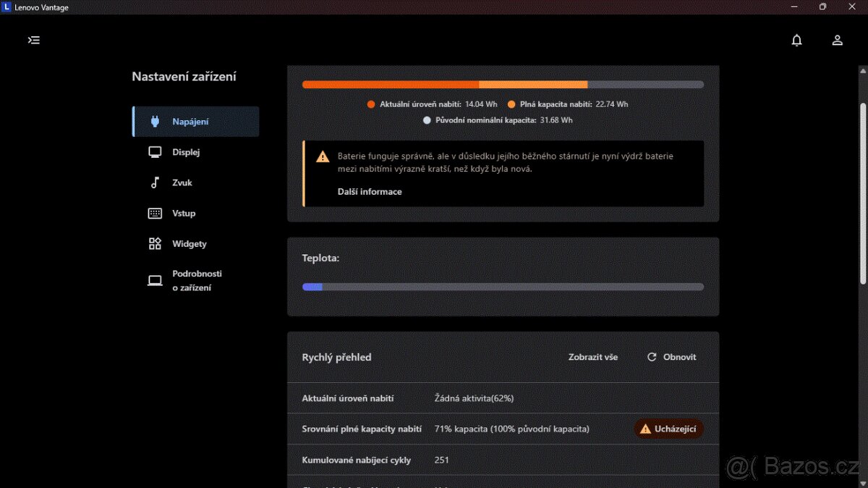
Task: Click Zobrazit vše in Rychlý přehled
Action: click(593, 356)
